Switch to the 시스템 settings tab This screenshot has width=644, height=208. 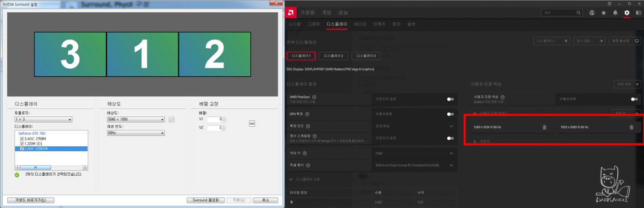[294, 24]
